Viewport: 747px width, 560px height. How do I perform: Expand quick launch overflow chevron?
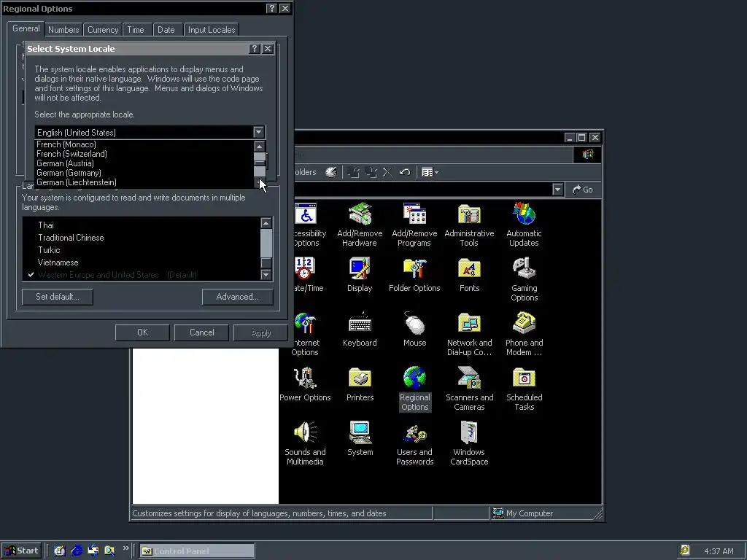[x=125, y=548]
